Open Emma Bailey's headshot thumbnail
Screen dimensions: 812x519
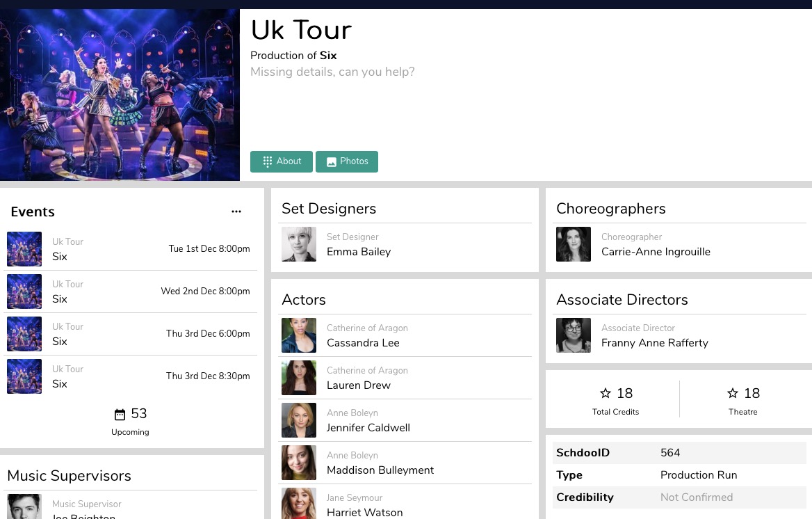(x=299, y=244)
